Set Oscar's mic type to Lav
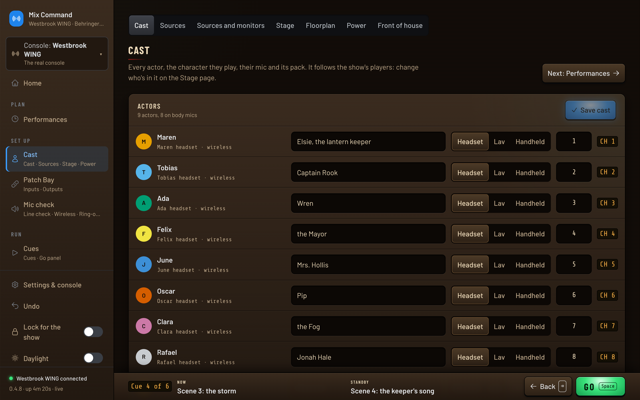The height and width of the screenshot is (400, 640). [x=499, y=296]
